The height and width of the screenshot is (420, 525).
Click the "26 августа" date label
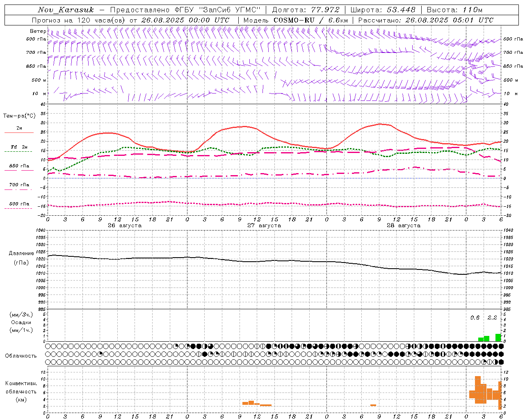(125, 226)
